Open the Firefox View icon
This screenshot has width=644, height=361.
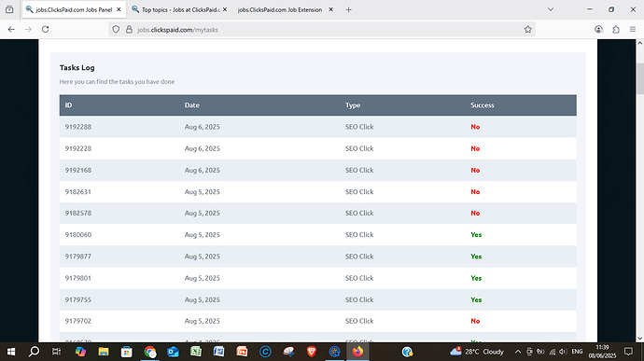tap(9, 9)
